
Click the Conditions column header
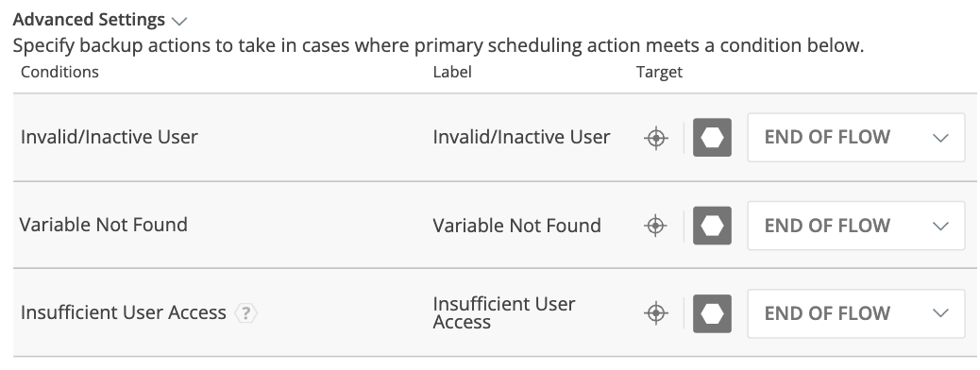60,72
